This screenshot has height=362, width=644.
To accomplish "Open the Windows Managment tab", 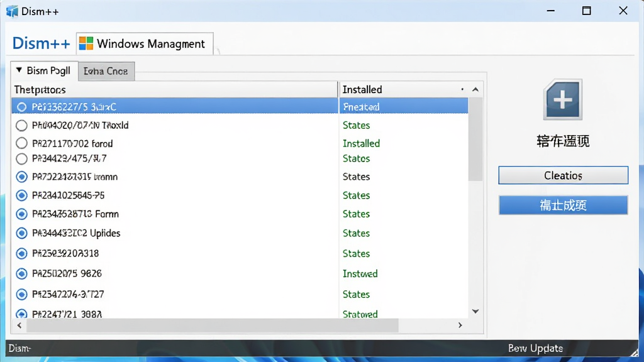I will coord(145,43).
